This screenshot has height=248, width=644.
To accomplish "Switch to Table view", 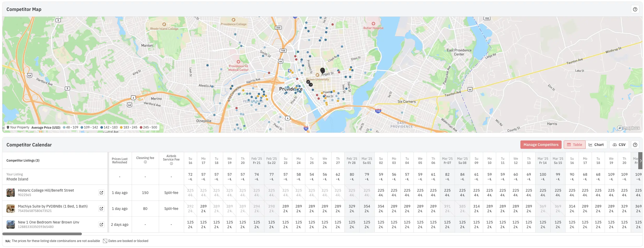I will (574, 145).
